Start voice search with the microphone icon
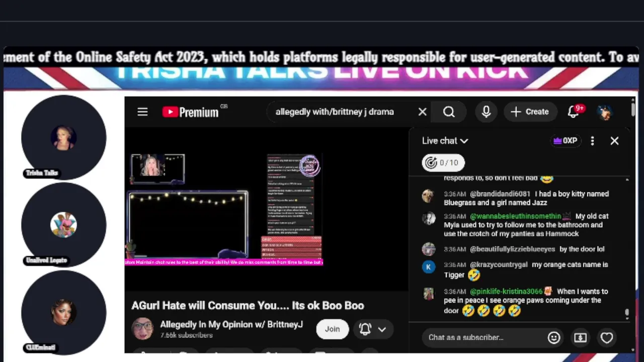Viewport: 644px width, 362px height. pyautogui.click(x=486, y=112)
